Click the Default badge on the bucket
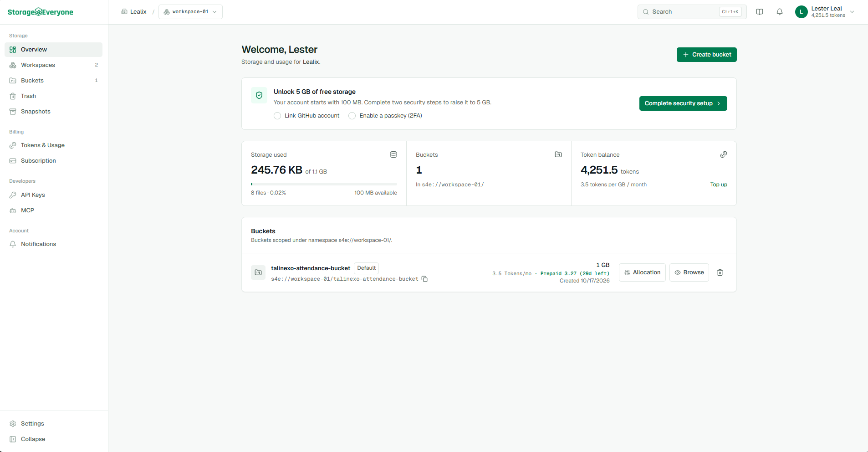Screen dimensions: 868x452 [x=367, y=268]
